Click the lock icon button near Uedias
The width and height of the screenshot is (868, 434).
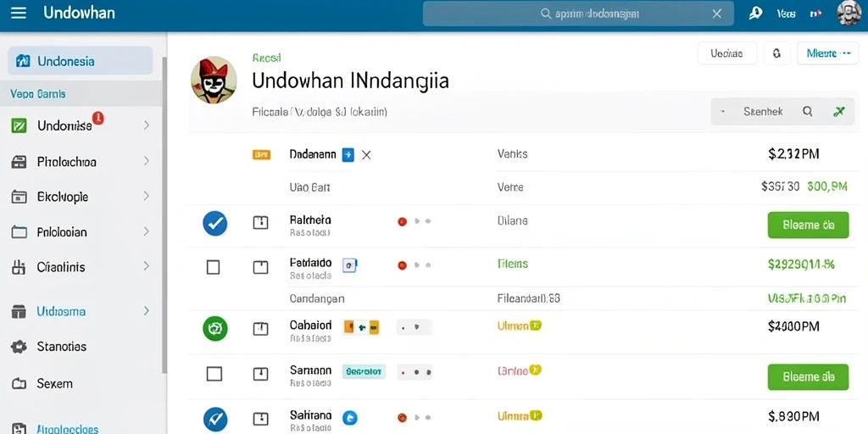tap(776, 53)
